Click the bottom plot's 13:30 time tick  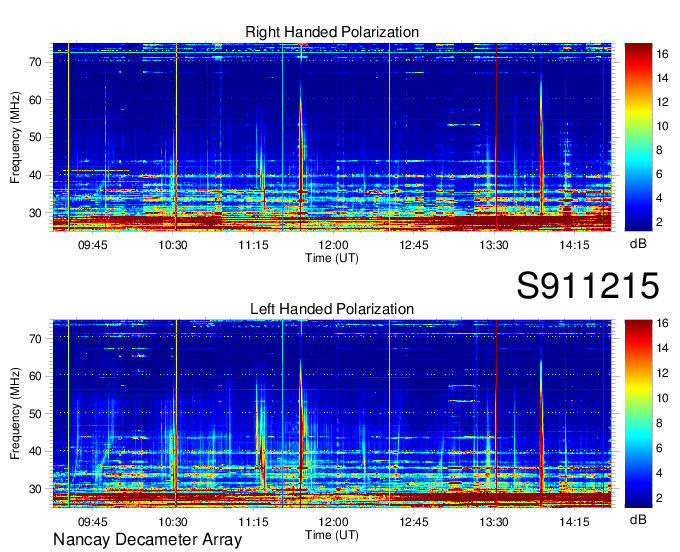(x=494, y=522)
